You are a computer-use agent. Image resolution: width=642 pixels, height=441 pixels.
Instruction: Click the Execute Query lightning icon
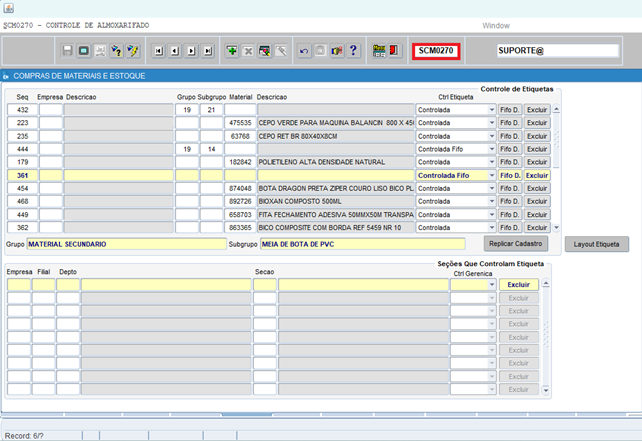click(x=133, y=51)
